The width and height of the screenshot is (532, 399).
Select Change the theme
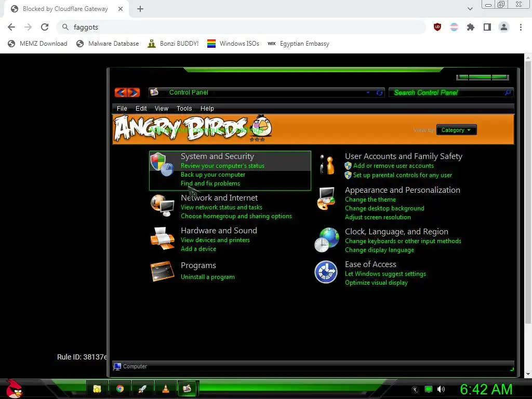[x=370, y=199]
